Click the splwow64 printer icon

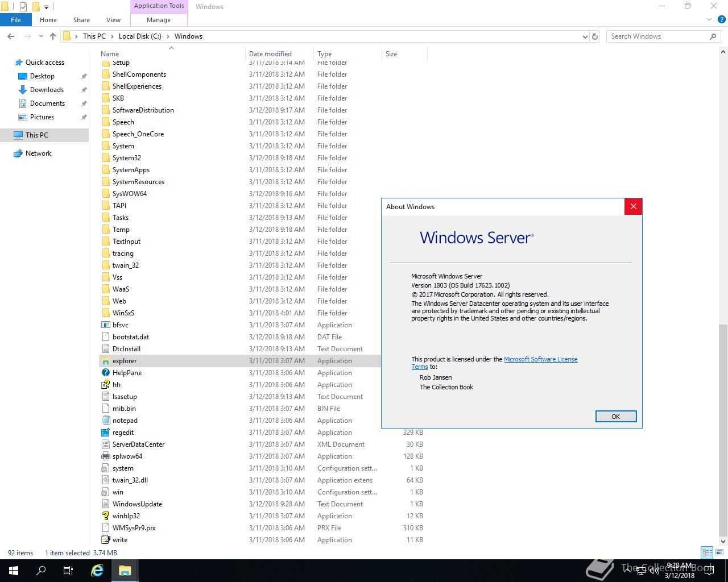point(105,456)
